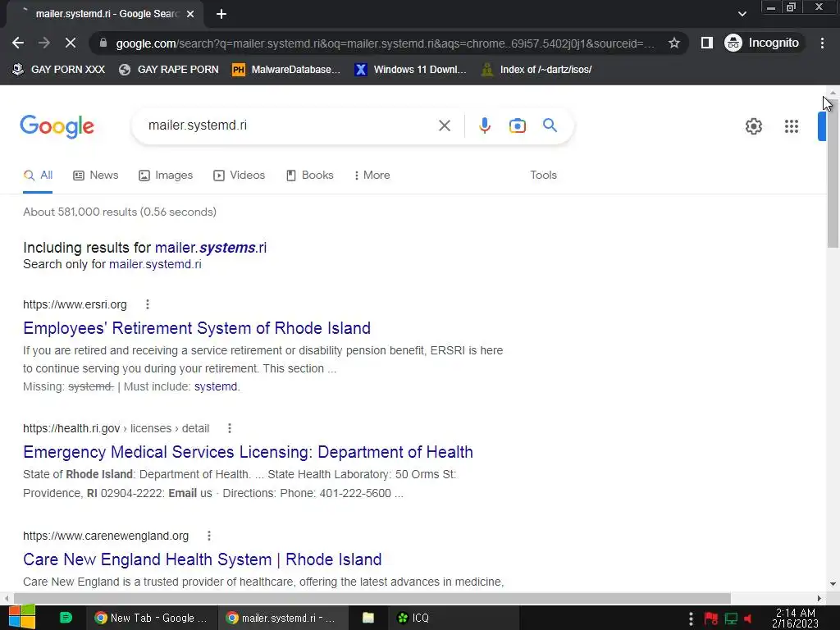Search only for mailer.systemd.ri

point(155,264)
